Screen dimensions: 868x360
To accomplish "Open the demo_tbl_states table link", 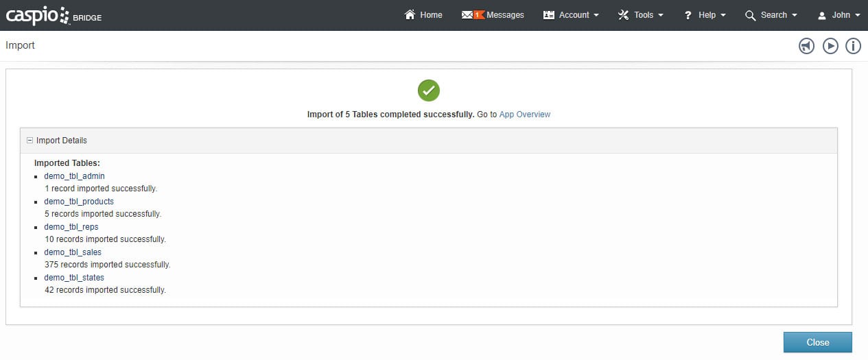I will (x=74, y=278).
